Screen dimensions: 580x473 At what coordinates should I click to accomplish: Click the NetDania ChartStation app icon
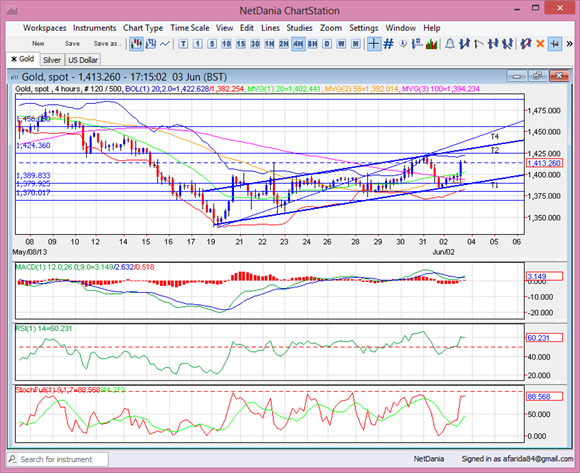12,11
